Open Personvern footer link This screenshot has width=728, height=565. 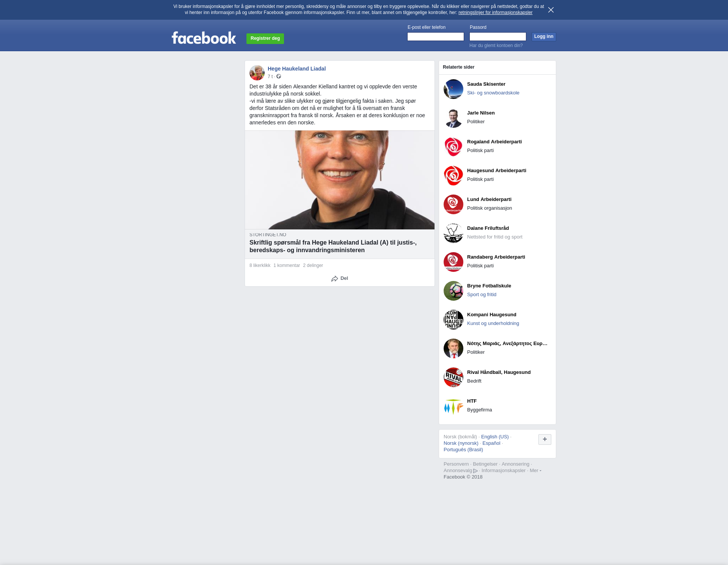click(x=456, y=464)
